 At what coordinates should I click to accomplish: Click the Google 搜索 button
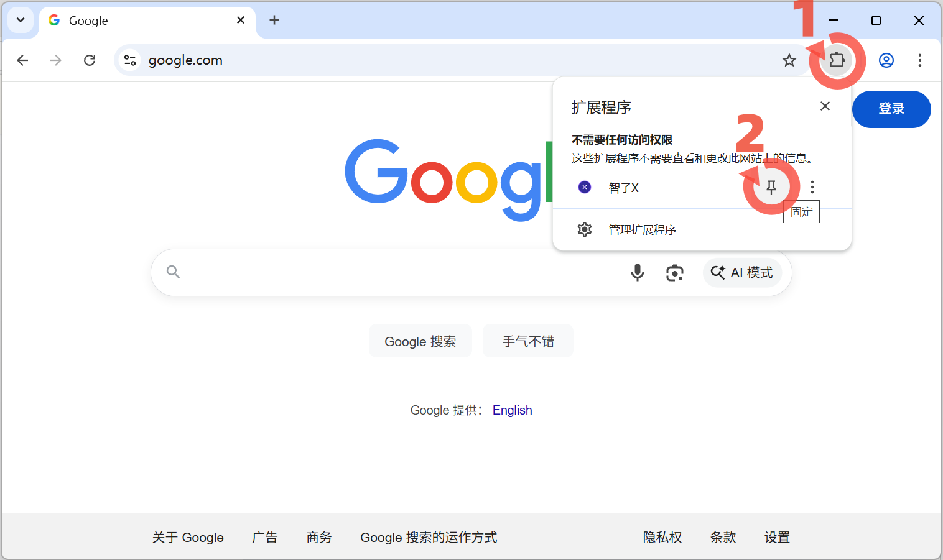[x=420, y=341]
